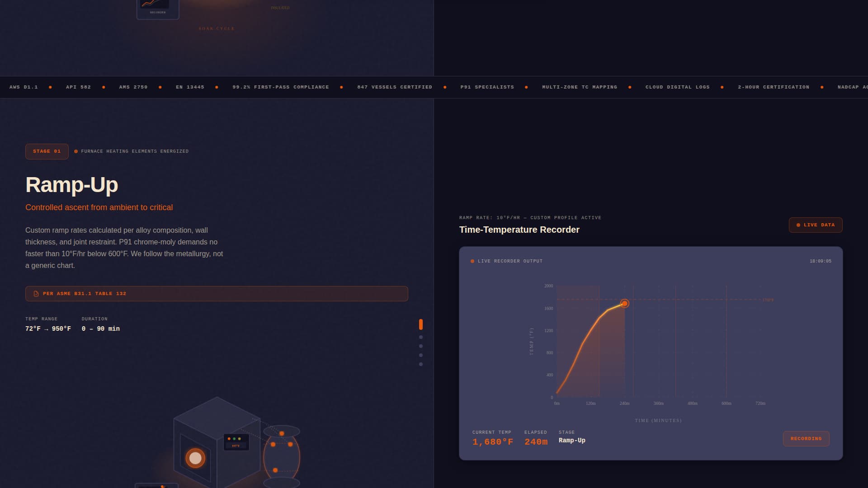
Task: Click the document icon inside the ASME reference bar
Action: (36, 293)
